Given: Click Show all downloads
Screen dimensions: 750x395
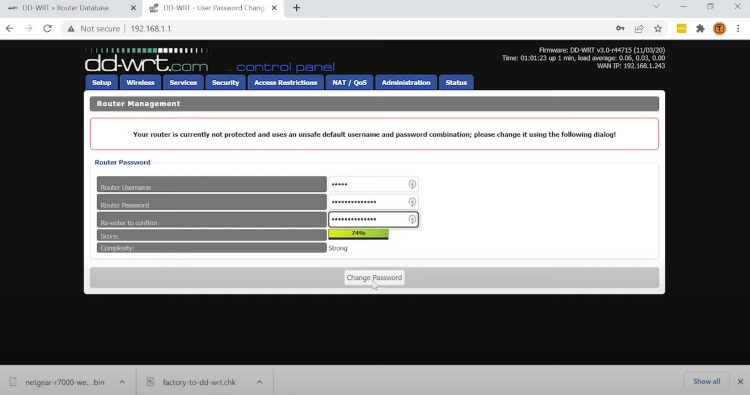Looking at the screenshot, I should [x=706, y=381].
